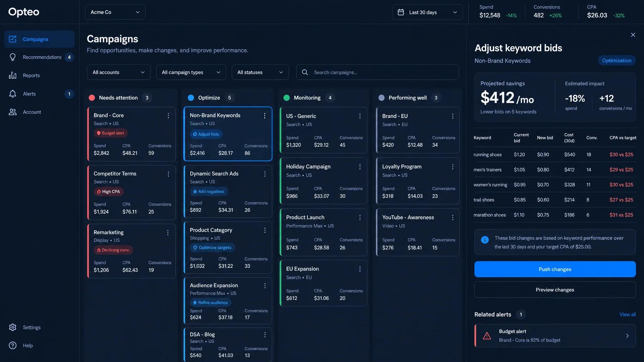The width and height of the screenshot is (644, 362).
Task: Click the red Needs attention status dot
Action: tap(92, 98)
